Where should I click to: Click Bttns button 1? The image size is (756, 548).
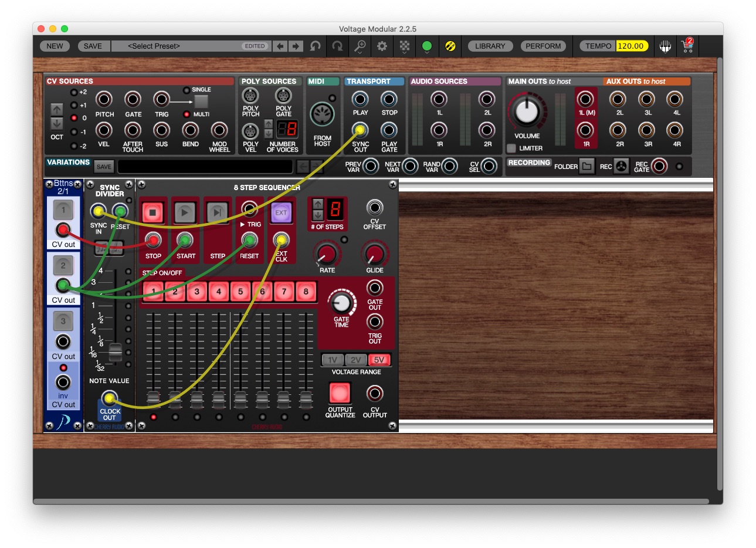pyautogui.click(x=63, y=209)
